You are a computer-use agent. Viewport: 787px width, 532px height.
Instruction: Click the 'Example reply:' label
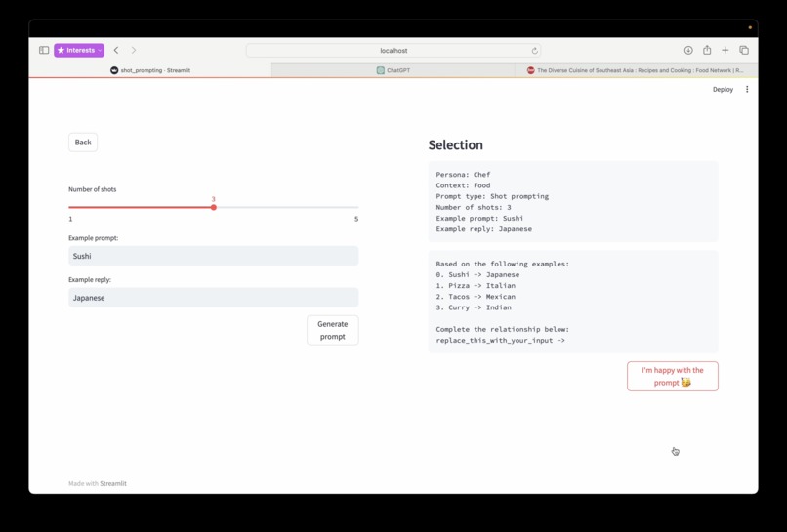point(90,280)
